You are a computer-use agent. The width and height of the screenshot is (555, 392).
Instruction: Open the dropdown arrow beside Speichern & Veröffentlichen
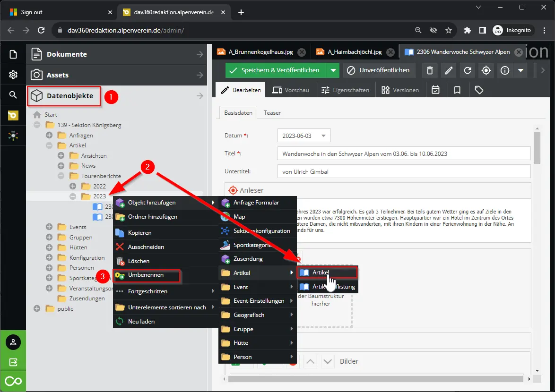pyautogui.click(x=333, y=70)
